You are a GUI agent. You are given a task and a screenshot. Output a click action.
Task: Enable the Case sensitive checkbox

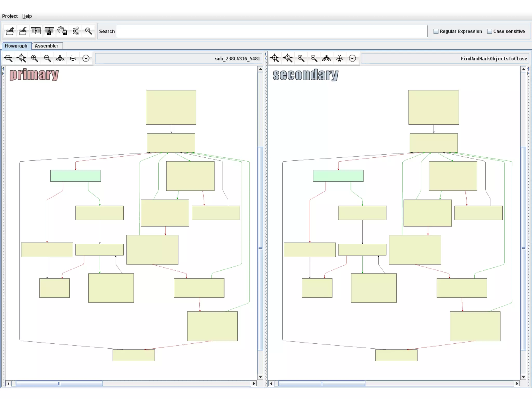coord(489,31)
